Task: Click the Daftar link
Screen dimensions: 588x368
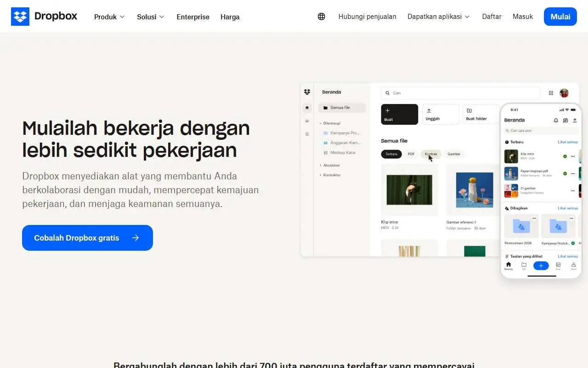Action: coord(492,17)
